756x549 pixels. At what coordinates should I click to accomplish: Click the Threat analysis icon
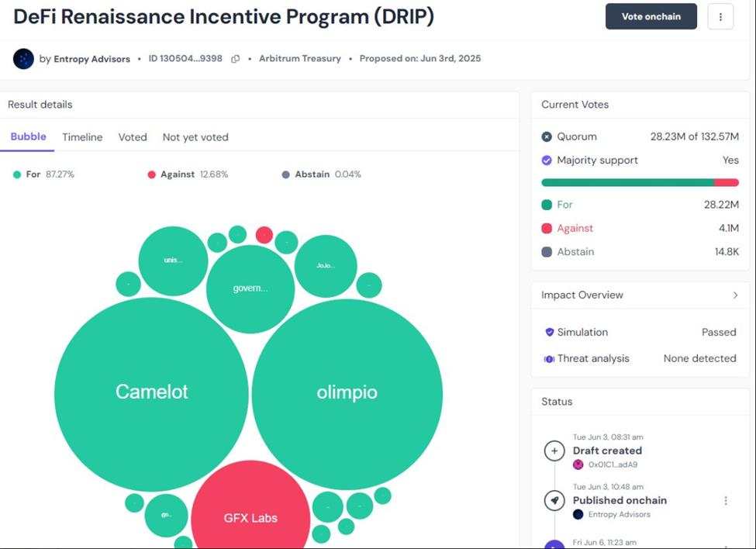click(551, 358)
